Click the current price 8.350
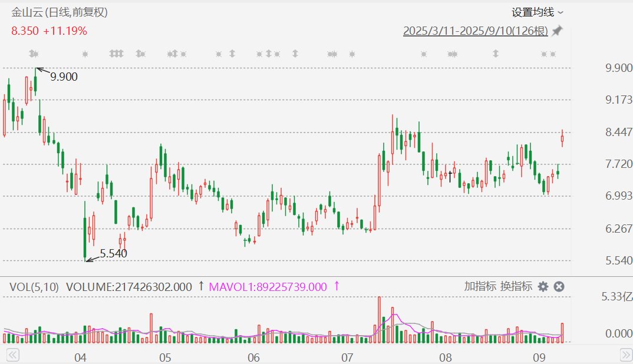The height and width of the screenshot is (364, 633). pos(25,31)
